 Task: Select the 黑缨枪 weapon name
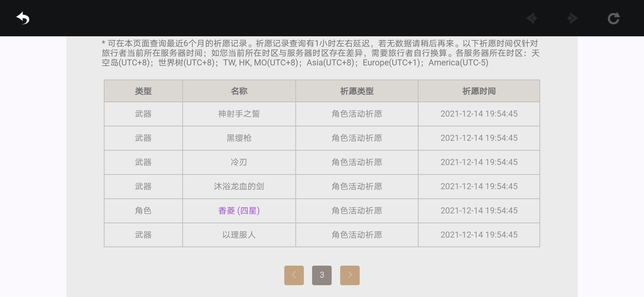click(239, 138)
